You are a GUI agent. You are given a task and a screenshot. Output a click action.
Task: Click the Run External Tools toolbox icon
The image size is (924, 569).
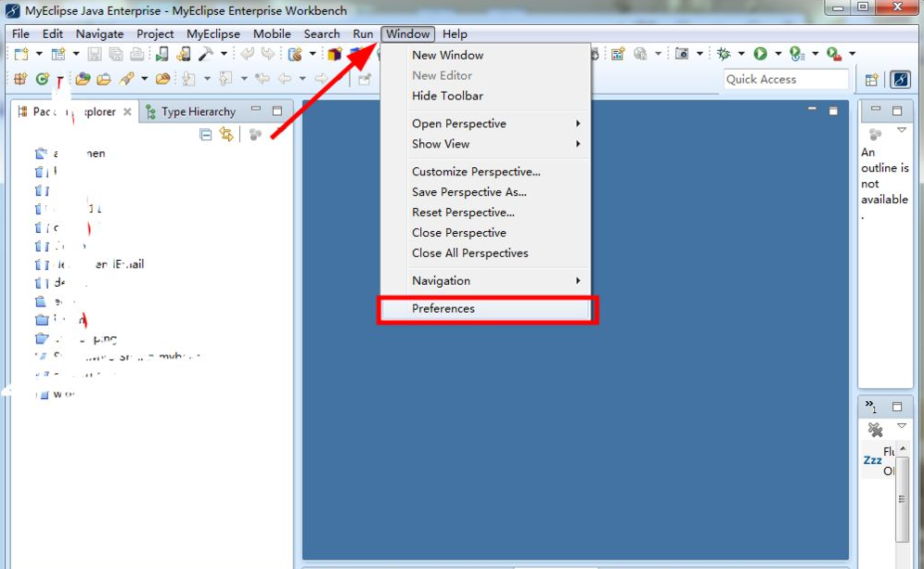click(x=834, y=54)
